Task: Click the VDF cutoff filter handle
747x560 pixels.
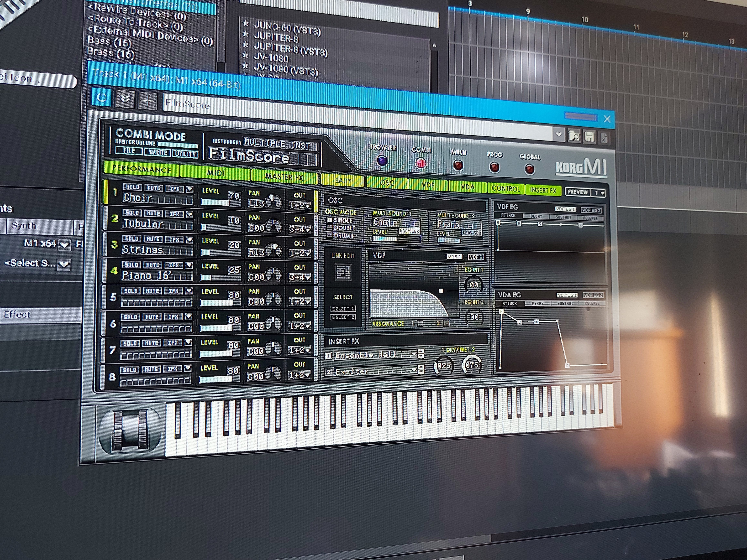Action: [x=441, y=291]
